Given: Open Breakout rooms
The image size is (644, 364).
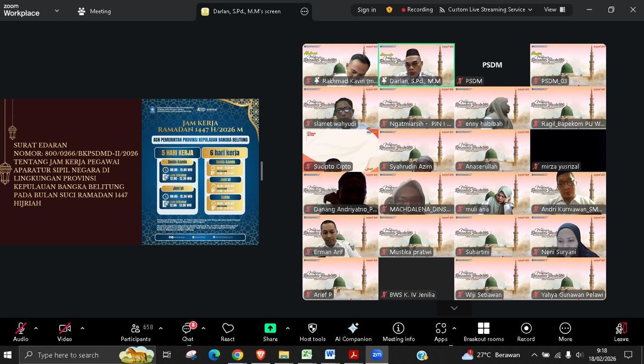Looking at the screenshot, I should [483, 332].
